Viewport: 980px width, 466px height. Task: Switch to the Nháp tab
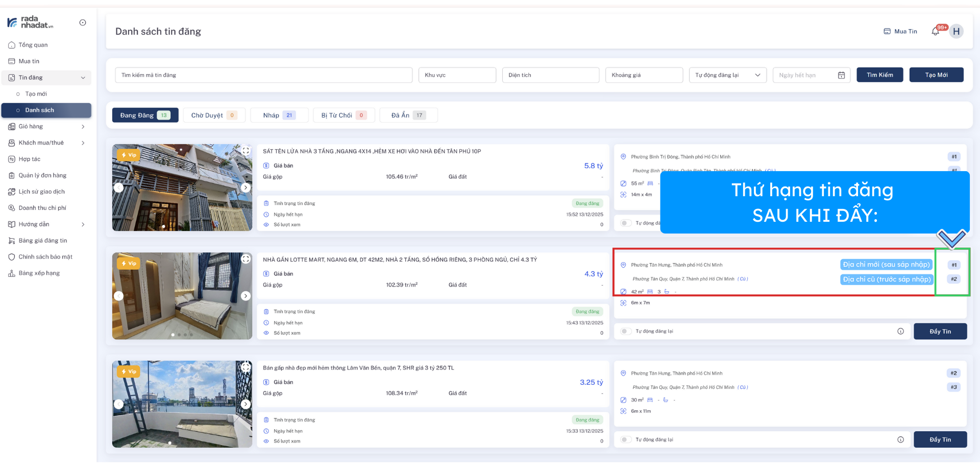[279, 115]
